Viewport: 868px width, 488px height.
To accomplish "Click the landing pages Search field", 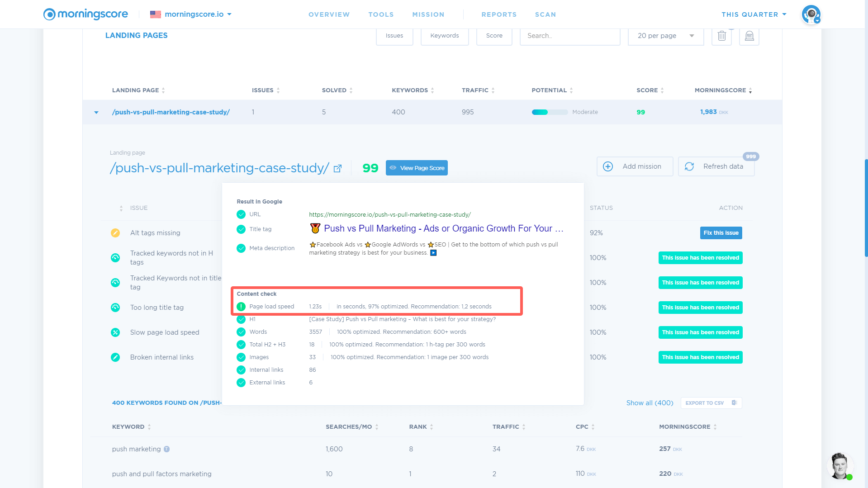I will (569, 36).
